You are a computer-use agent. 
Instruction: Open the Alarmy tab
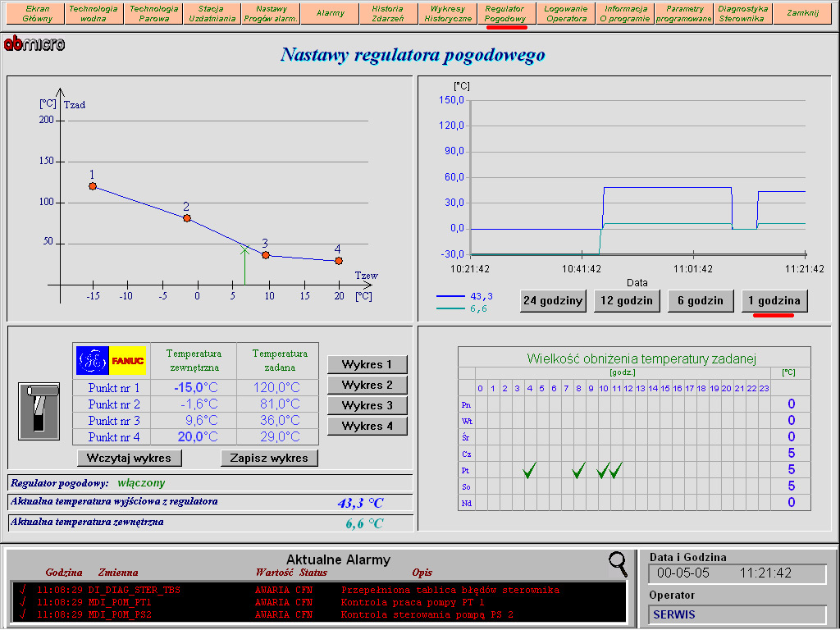[x=330, y=13]
